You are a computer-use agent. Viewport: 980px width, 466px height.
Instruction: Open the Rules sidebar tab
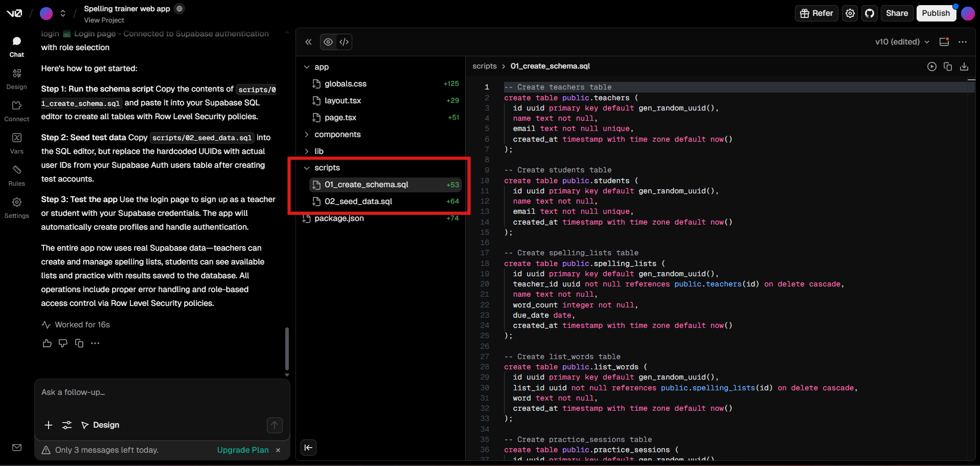[17, 175]
